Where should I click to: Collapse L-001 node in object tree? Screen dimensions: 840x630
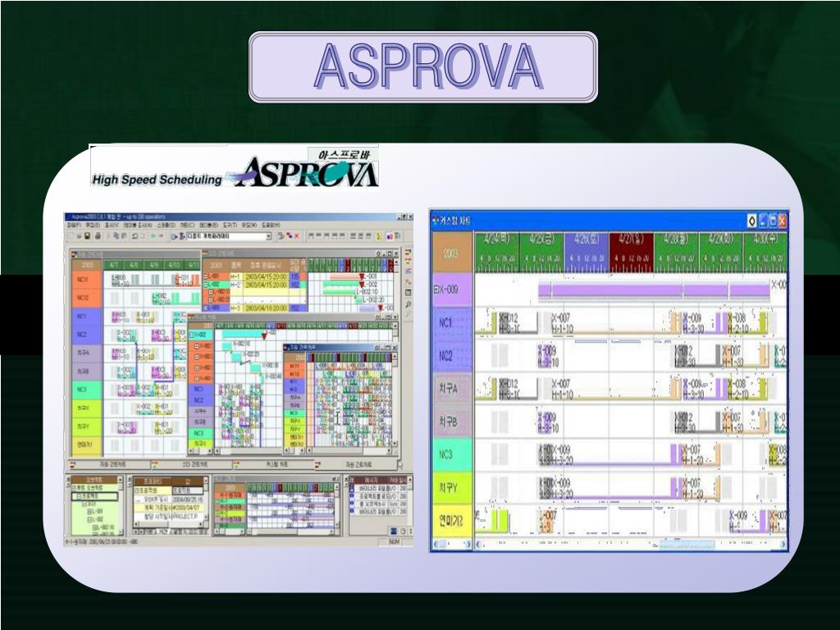tap(89, 512)
